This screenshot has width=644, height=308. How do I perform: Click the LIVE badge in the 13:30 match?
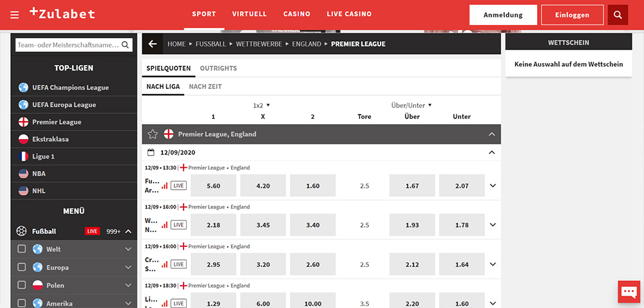click(x=178, y=185)
